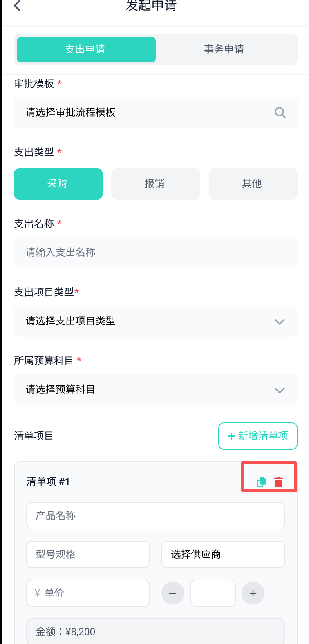Viewport: 309px width, 644px height.
Task: Click 新增清单项 button
Action: (x=257, y=436)
